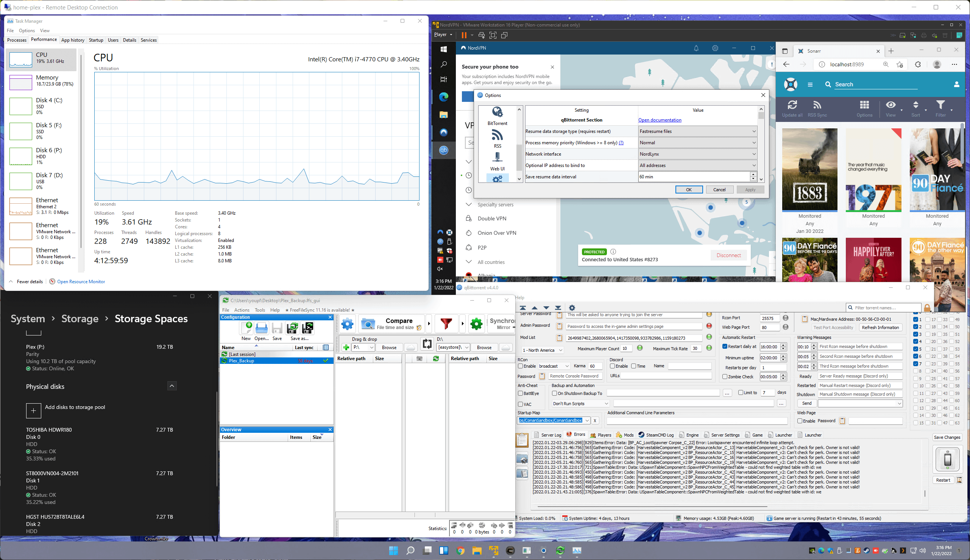Toggle On Shutdown Backup To checkbox
The image size is (970, 560).
point(554,393)
